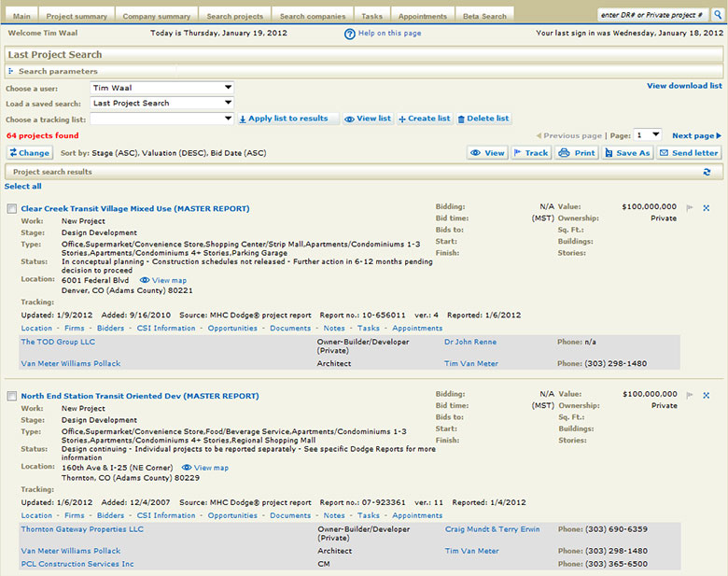Click in the DR# or Private project field
Image resolution: width=728 pixels, height=576 pixels.
[x=652, y=15]
